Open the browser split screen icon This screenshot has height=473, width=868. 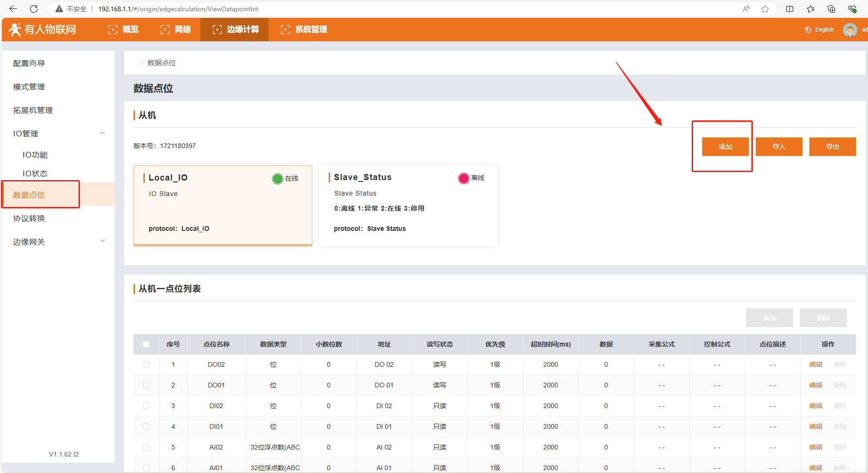pyautogui.click(x=789, y=9)
